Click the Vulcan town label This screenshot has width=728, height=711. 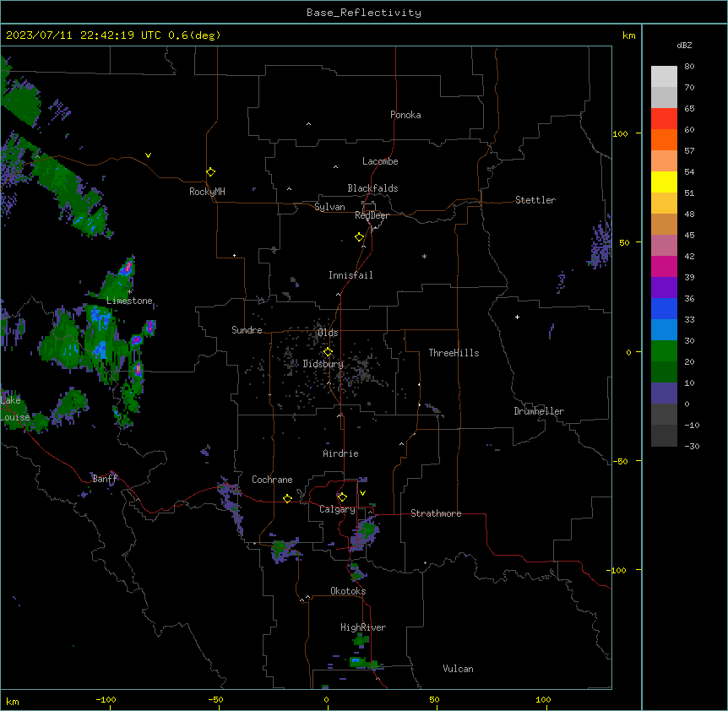point(458,669)
